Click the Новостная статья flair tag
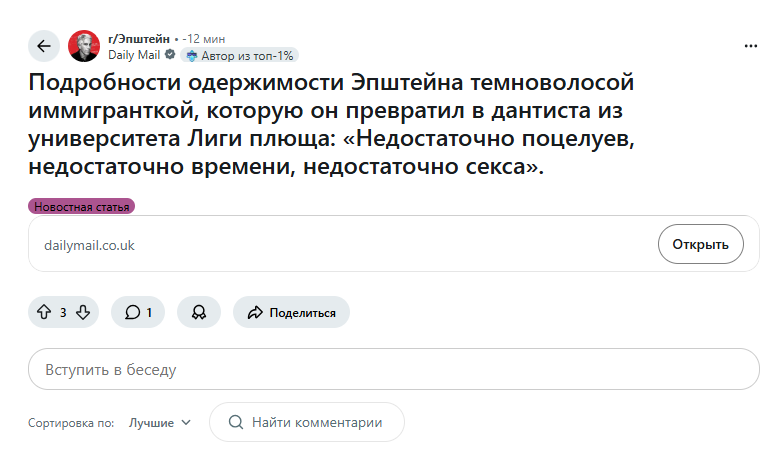This screenshot has width=762, height=450. point(81,207)
